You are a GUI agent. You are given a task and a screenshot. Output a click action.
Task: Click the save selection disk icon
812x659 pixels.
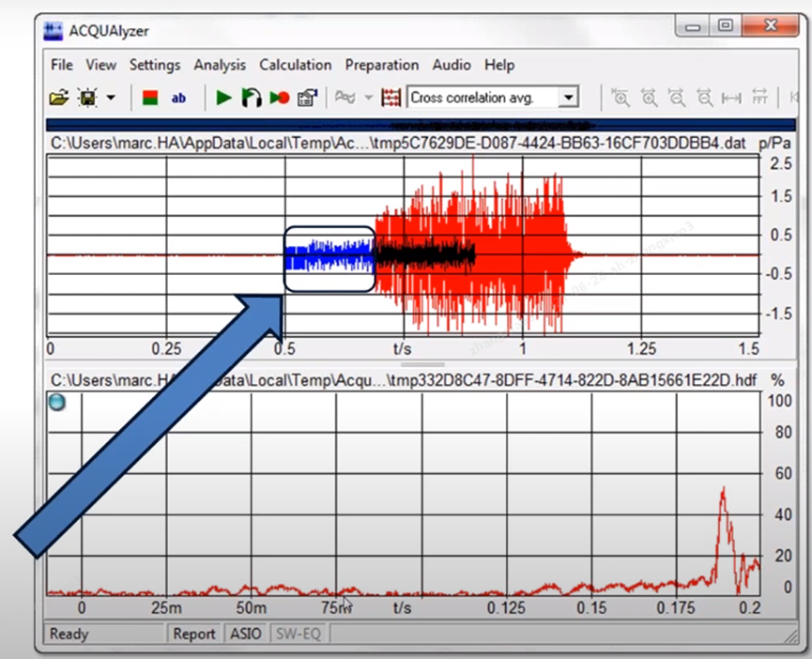tap(88, 98)
